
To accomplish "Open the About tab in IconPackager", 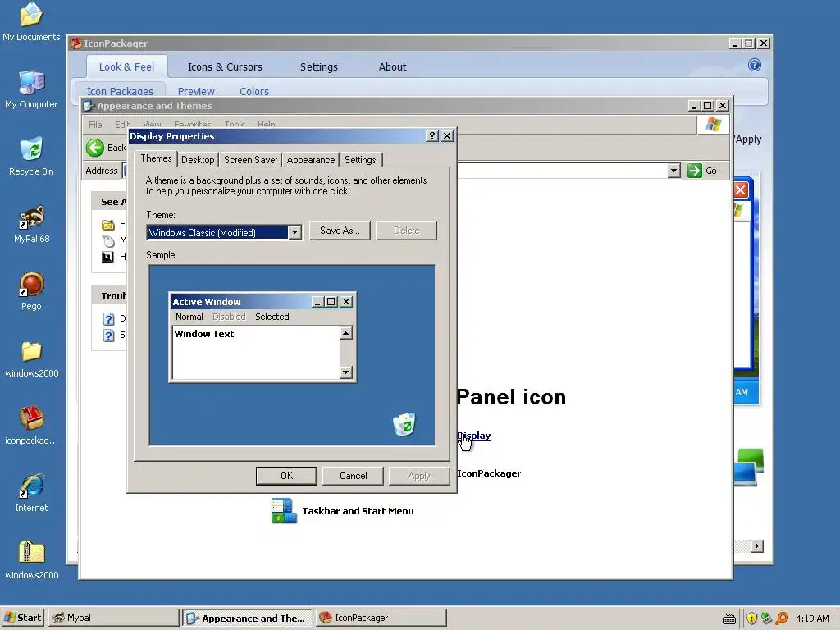I will coord(393,67).
